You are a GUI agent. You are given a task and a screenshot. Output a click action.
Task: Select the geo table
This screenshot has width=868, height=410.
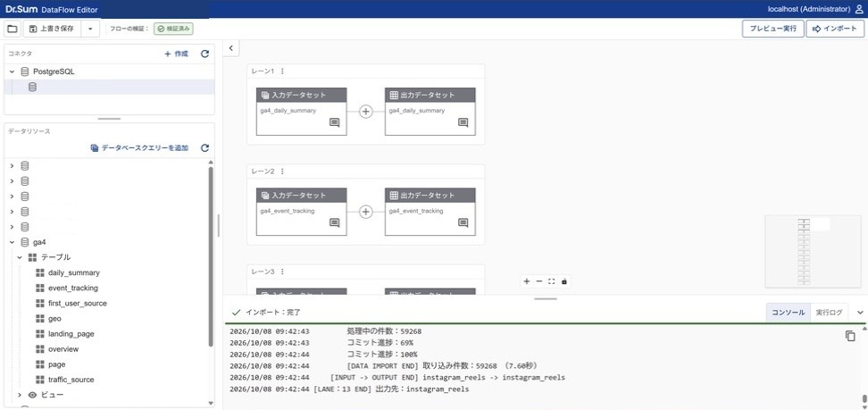pos(54,319)
